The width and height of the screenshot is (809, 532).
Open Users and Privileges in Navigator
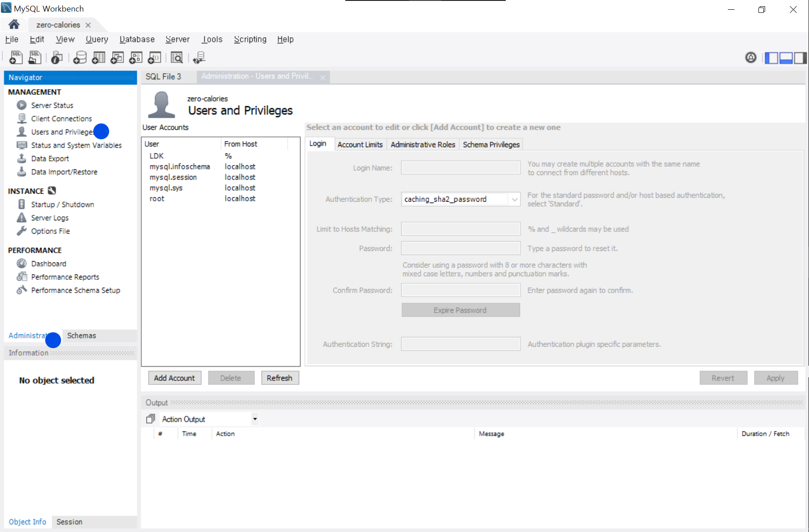(x=62, y=132)
